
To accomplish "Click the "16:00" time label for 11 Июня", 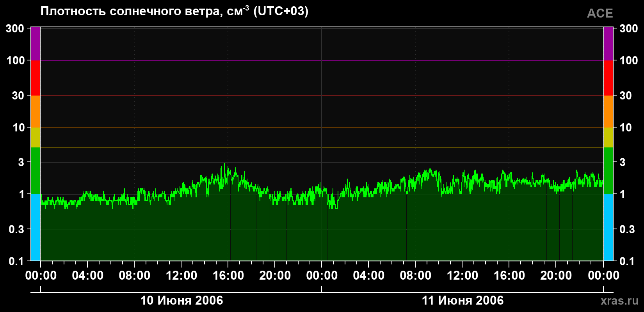I will coord(509,276).
